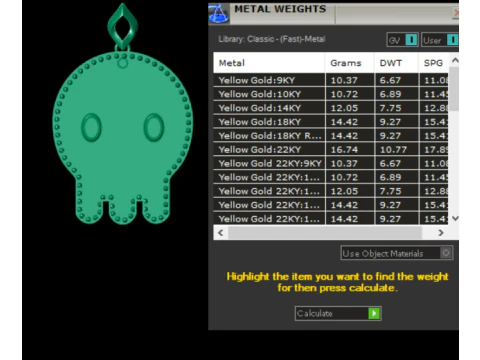This screenshot has height=360, width=480.
Task: Click the 10.77 DWT value
Action: pyautogui.click(x=393, y=150)
